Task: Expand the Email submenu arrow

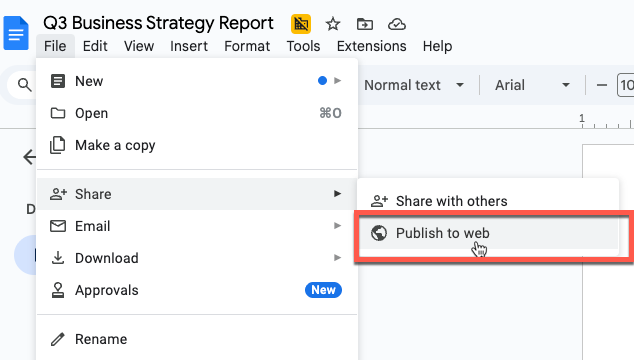Action: [x=337, y=225]
